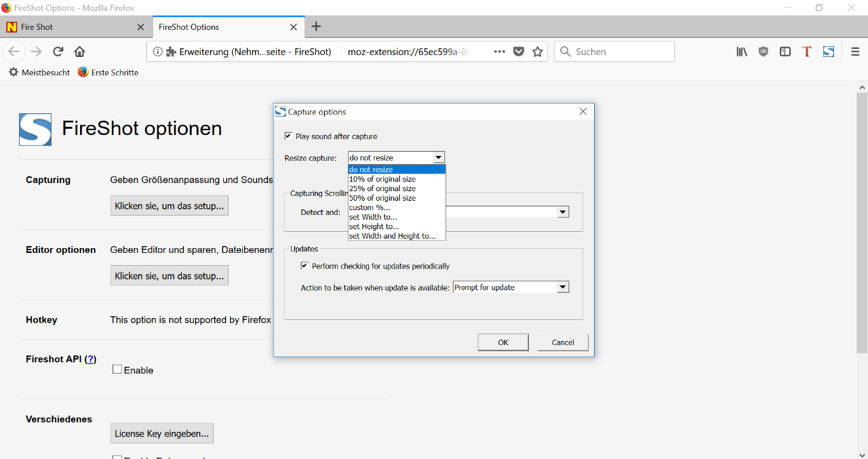Close the FireShot Options tab

pyautogui.click(x=294, y=27)
